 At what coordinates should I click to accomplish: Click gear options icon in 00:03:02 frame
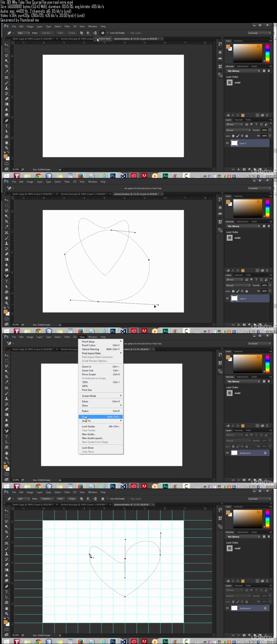click(103, 33)
